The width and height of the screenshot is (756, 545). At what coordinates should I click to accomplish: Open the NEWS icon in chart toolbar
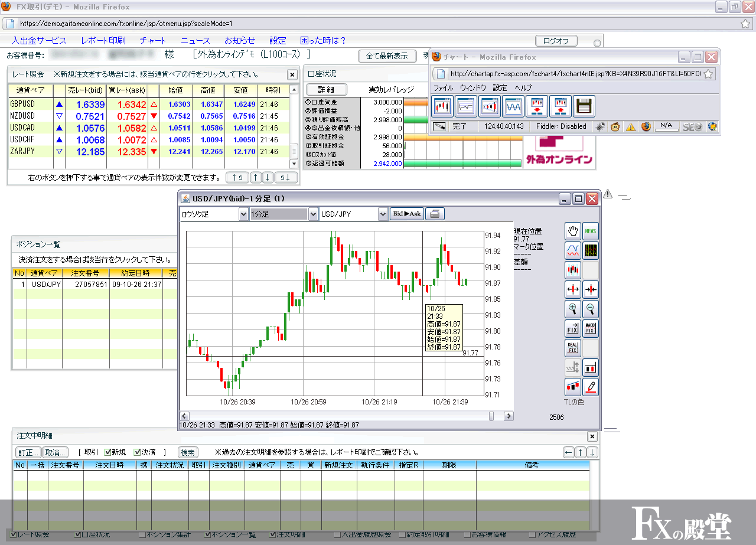coord(591,231)
